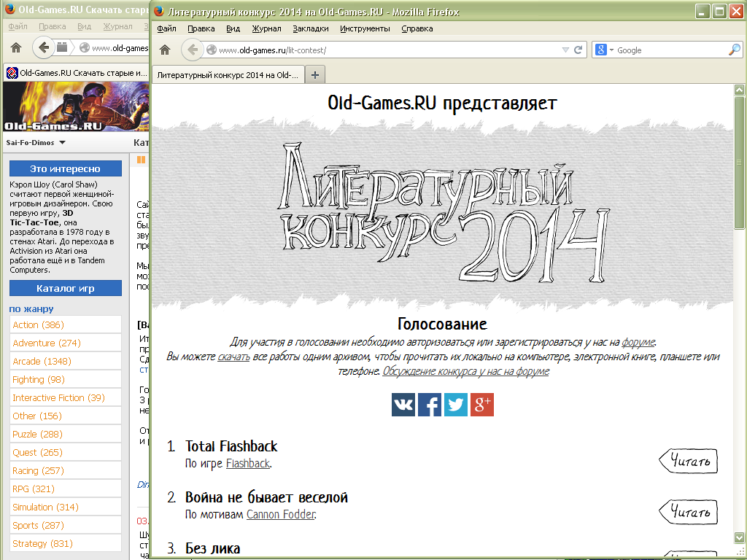Click the magnifier search icon in Google box
Viewport: 747px width, 560px height.
coord(735,50)
